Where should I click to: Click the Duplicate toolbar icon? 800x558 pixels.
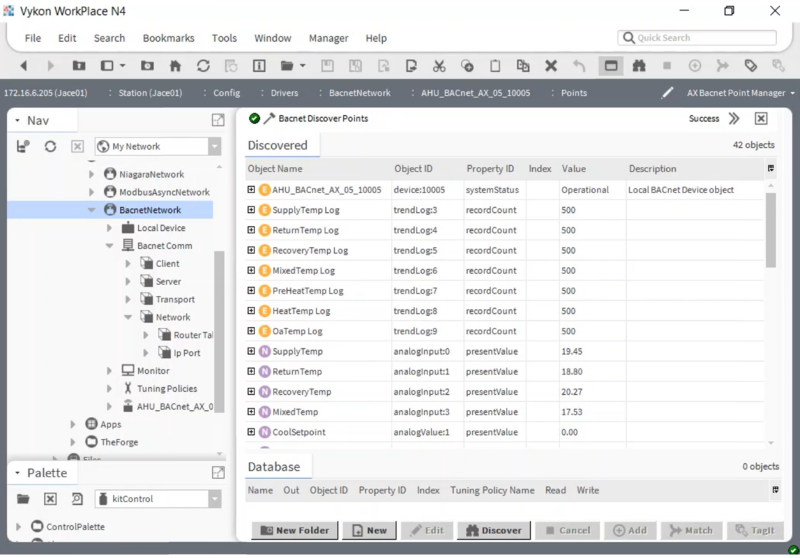coord(523,66)
